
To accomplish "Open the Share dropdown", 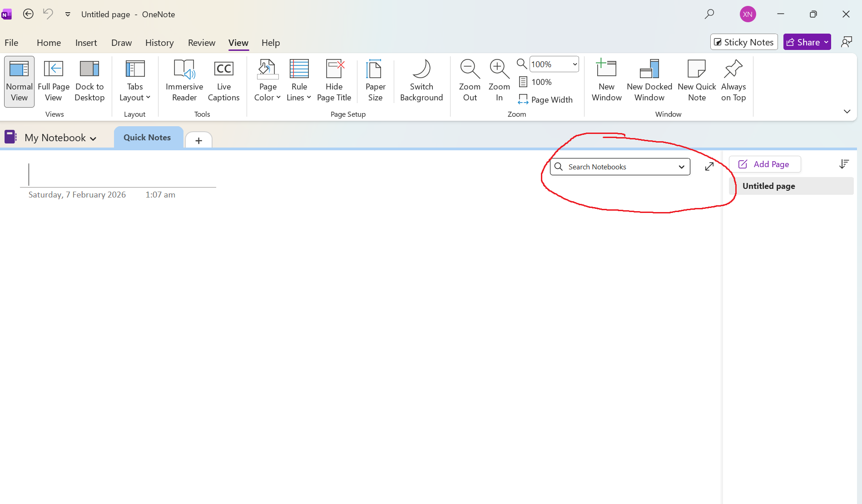I will tap(807, 42).
